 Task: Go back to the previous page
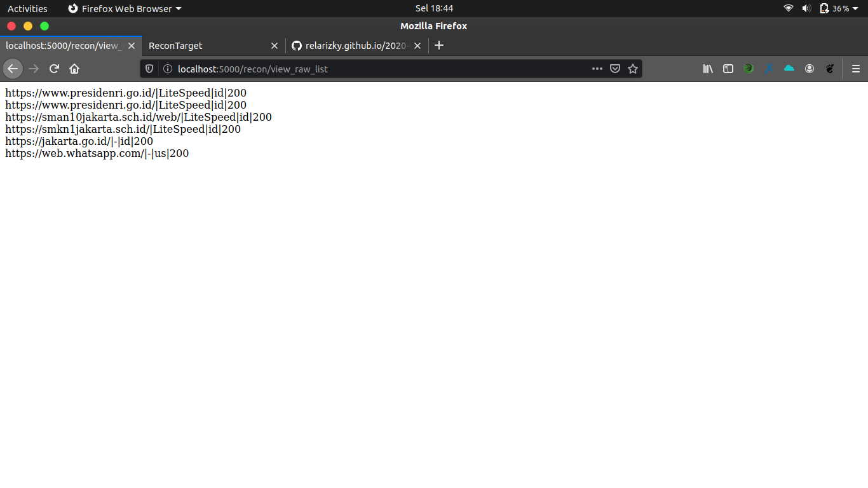click(x=13, y=69)
